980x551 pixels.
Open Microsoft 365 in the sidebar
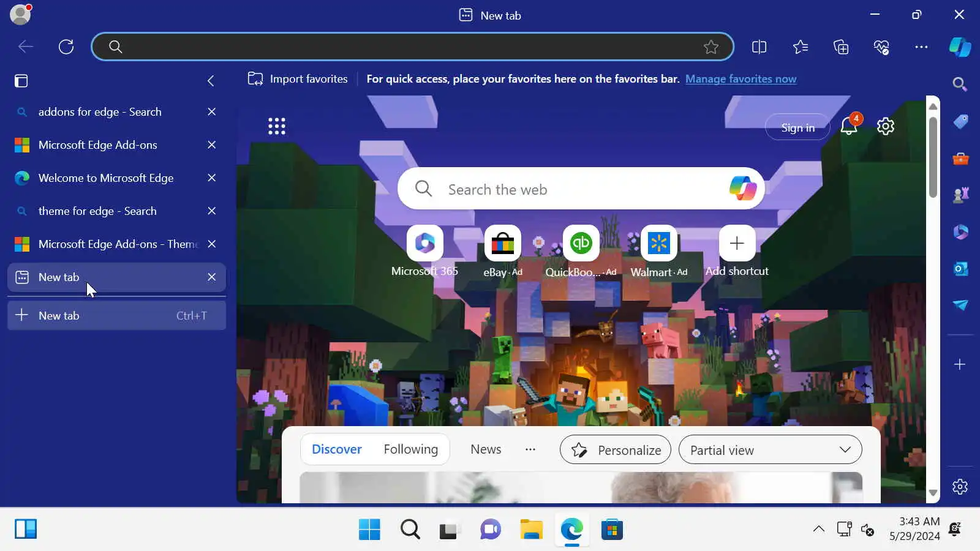960,232
